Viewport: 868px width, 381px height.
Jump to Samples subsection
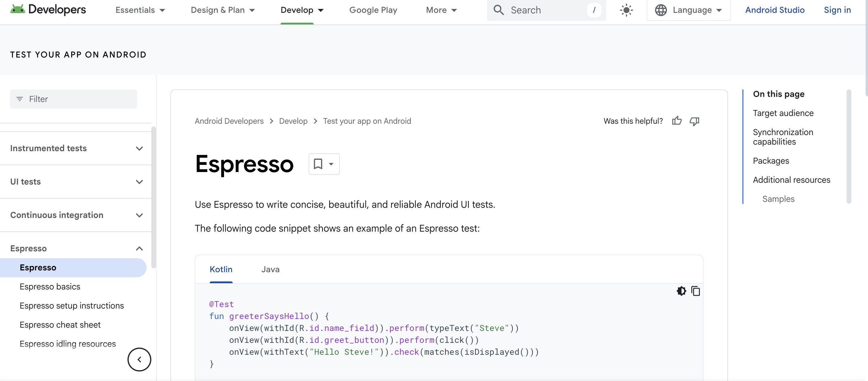coord(778,199)
